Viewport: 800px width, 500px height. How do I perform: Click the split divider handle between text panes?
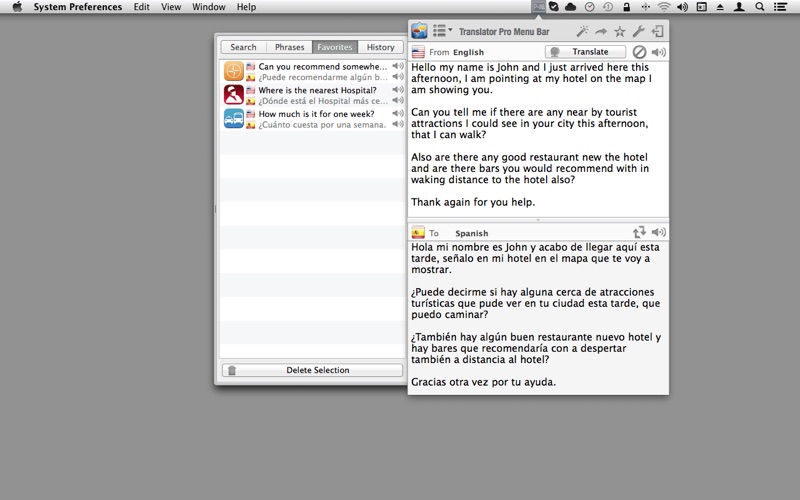(538, 220)
